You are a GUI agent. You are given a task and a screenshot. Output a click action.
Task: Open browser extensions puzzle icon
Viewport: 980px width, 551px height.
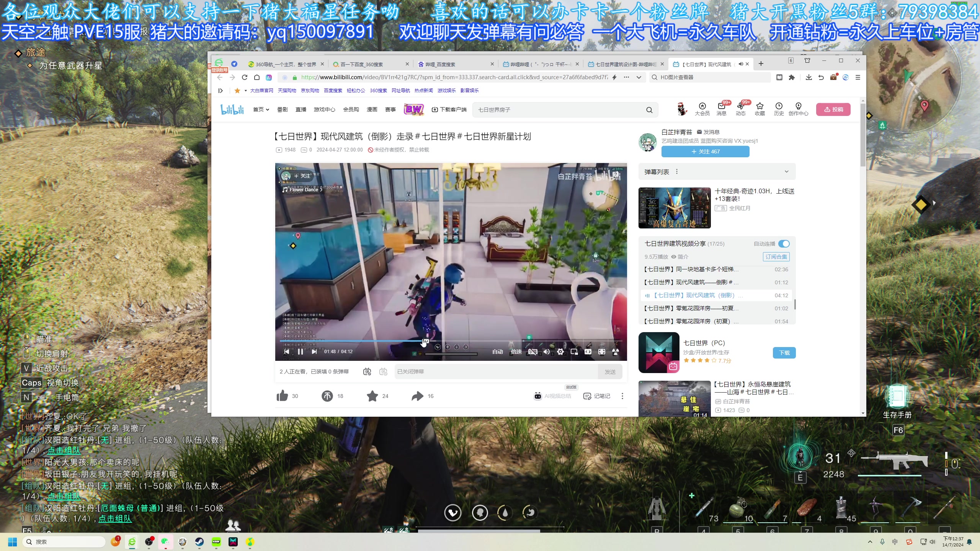click(792, 77)
